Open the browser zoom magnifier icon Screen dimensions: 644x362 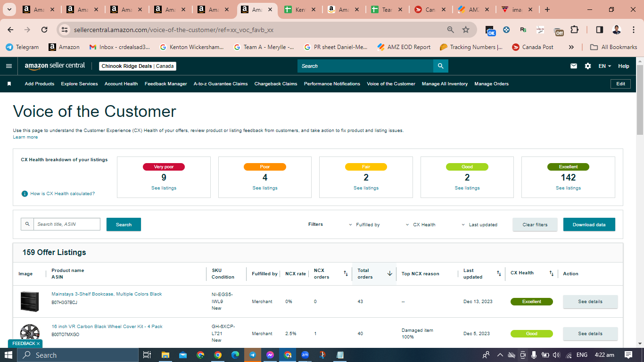point(451,30)
